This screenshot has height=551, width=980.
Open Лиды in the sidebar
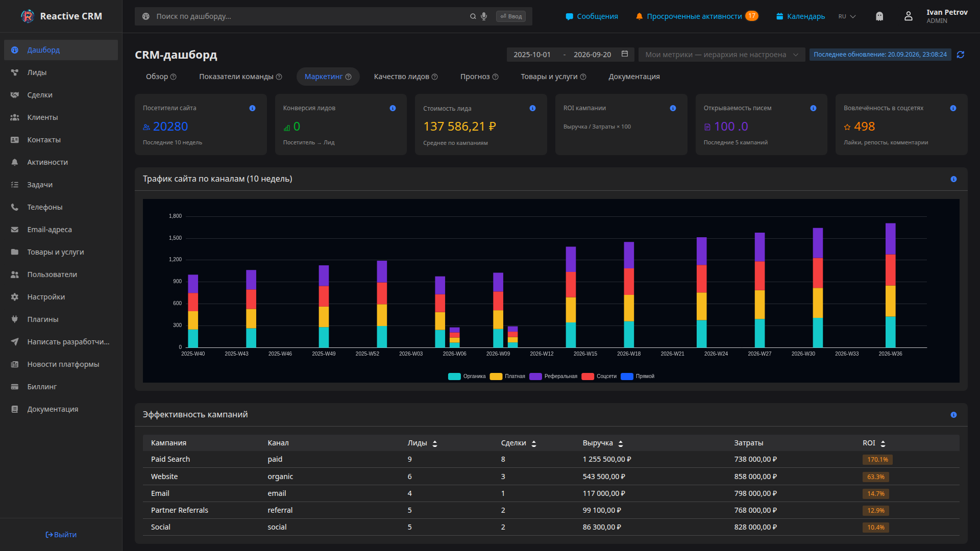coord(61,72)
